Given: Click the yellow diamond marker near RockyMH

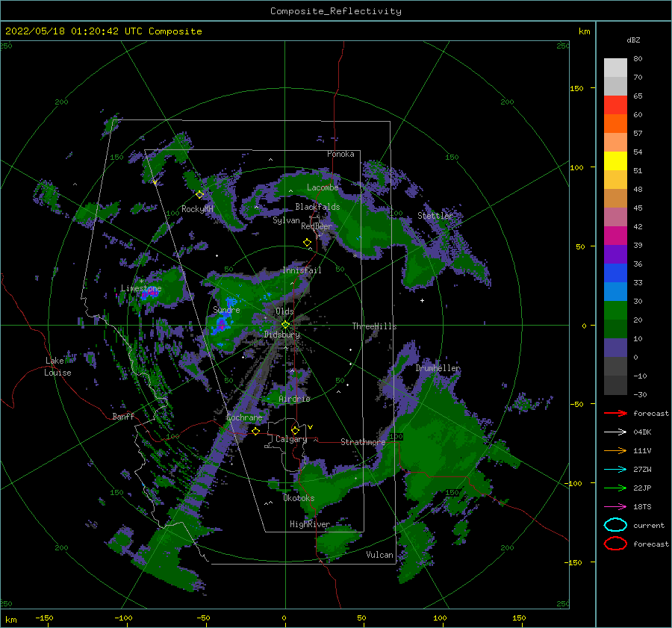Looking at the screenshot, I should (x=199, y=195).
